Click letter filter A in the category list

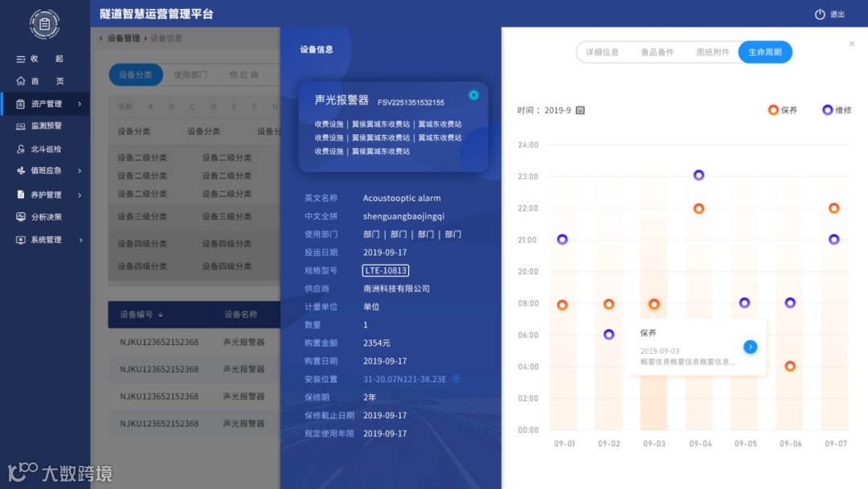coord(150,106)
